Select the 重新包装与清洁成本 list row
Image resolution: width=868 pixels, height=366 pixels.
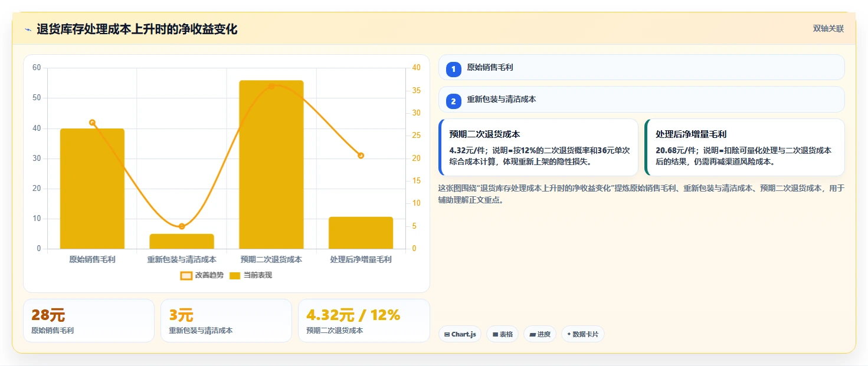click(x=641, y=99)
